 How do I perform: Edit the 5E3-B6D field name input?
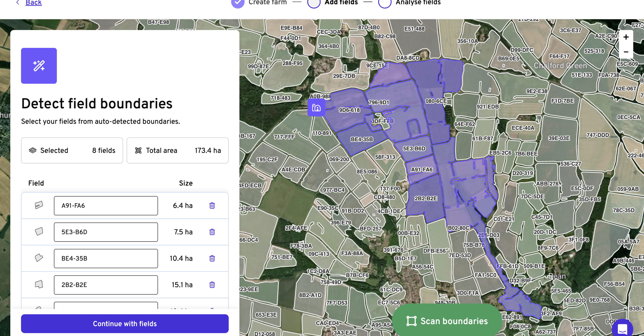tap(106, 232)
